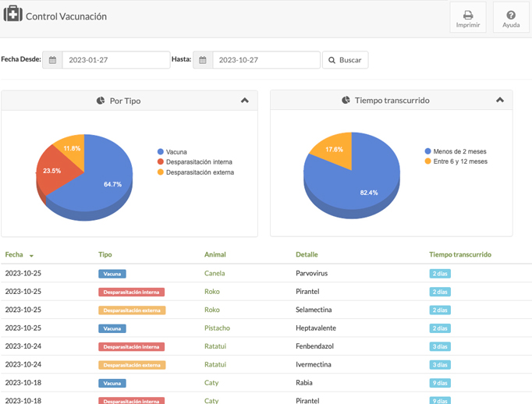This screenshot has width=532, height=404.
Task: Click pie chart icon beside Por Tipo
Action: click(101, 101)
